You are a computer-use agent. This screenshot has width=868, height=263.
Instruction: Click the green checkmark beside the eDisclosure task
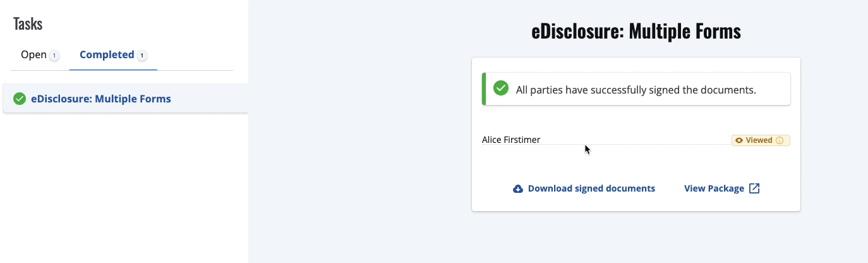tap(20, 99)
